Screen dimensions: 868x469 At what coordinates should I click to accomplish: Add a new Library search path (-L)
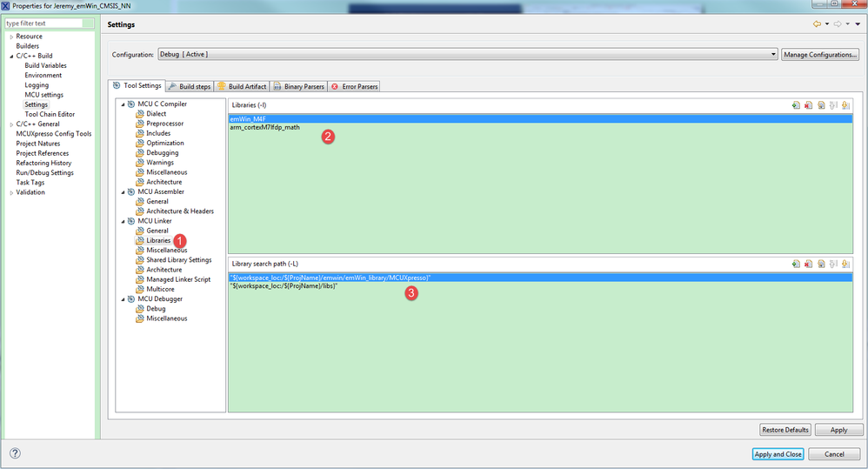[796, 265]
